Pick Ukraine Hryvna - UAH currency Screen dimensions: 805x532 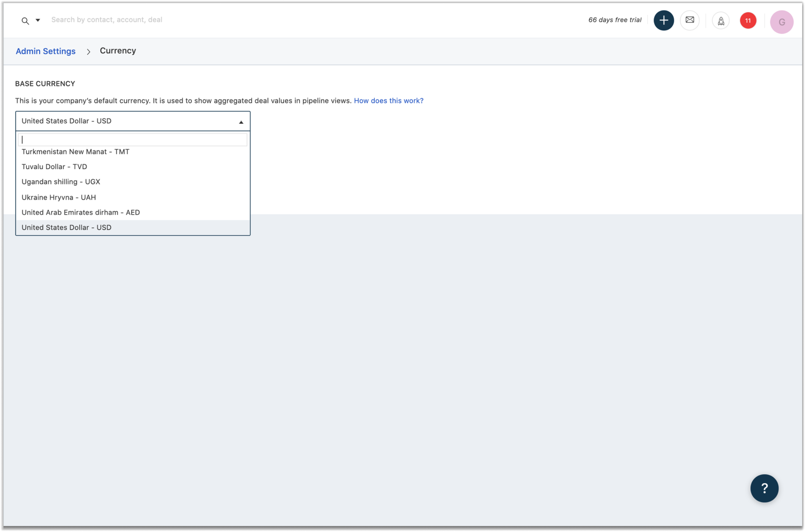[x=59, y=198]
